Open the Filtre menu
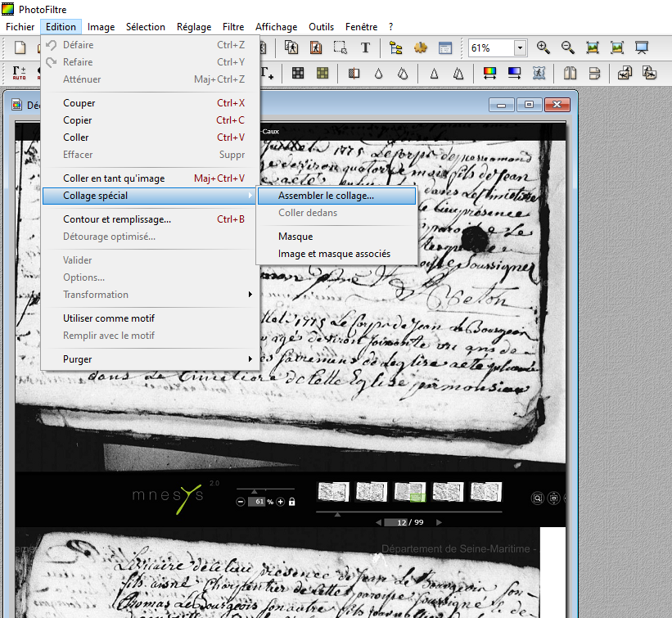Viewport: 672px width, 618px height. (233, 27)
